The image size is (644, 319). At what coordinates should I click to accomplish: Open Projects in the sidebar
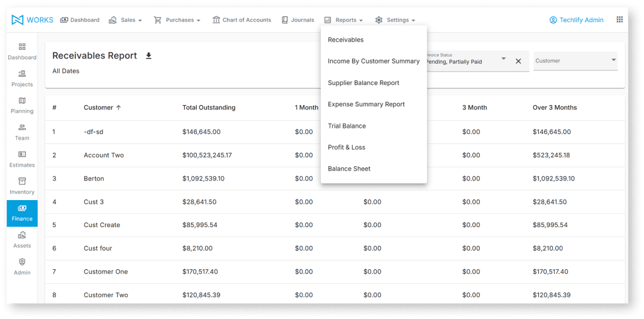pyautogui.click(x=22, y=78)
